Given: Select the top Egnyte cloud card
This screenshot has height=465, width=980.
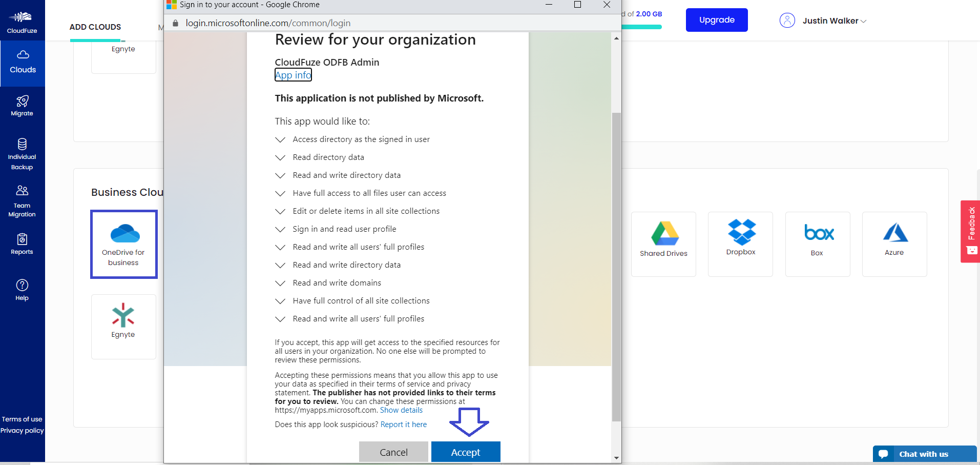Looking at the screenshot, I should tap(123, 56).
